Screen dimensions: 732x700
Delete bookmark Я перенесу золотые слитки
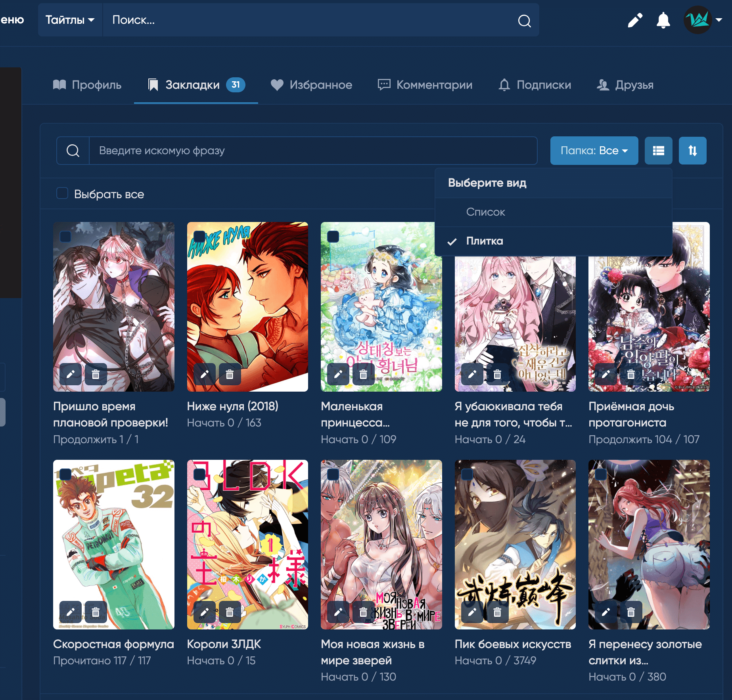point(631,612)
